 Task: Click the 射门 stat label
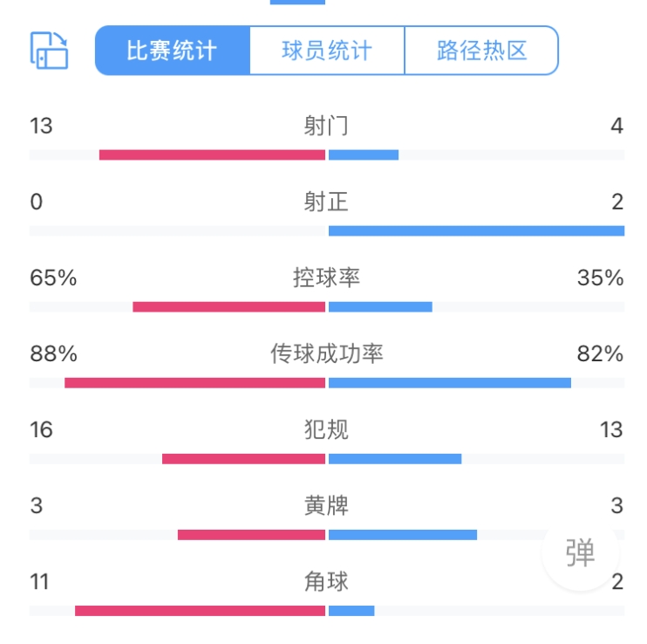coord(326,127)
